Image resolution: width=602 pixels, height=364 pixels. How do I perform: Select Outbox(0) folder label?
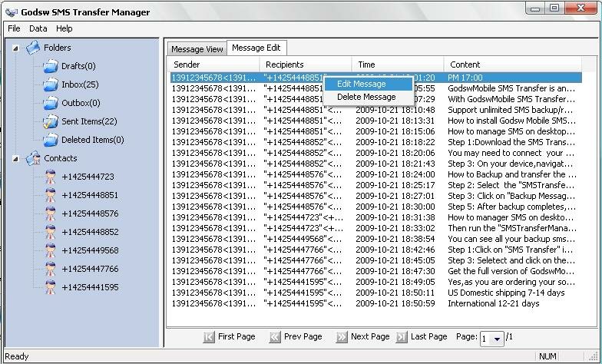pyautogui.click(x=81, y=103)
